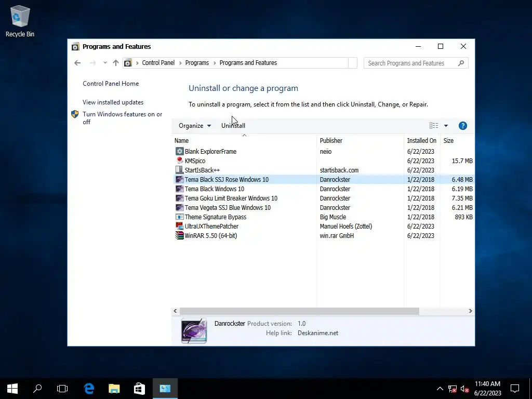532x399 pixels.
Task: Open the recent locations dropdown arrow
Action: click(x=105, y=63)
